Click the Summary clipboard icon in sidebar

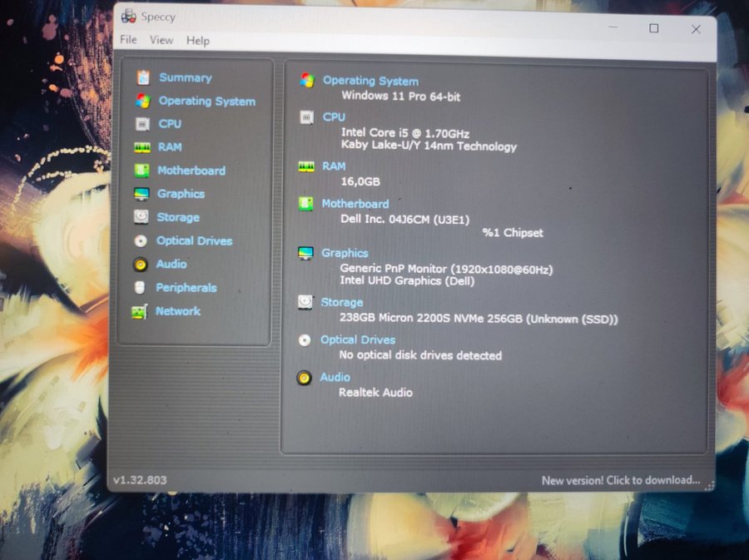coord(143,77)
